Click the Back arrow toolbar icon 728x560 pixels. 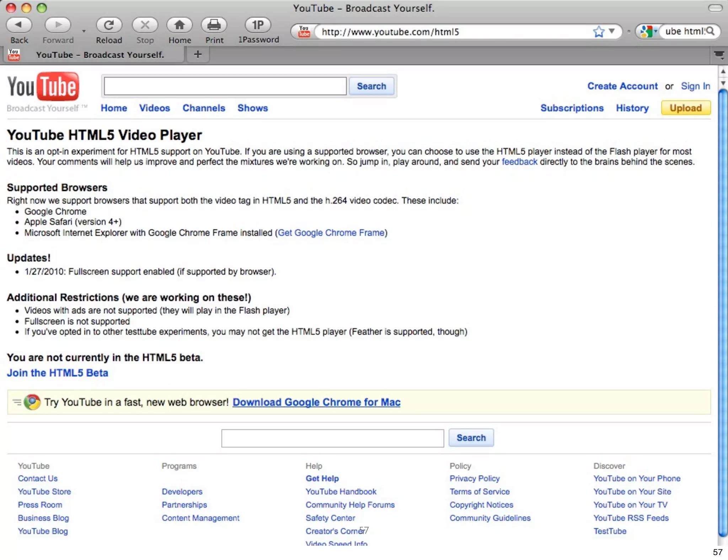click(x=19, y=25)
